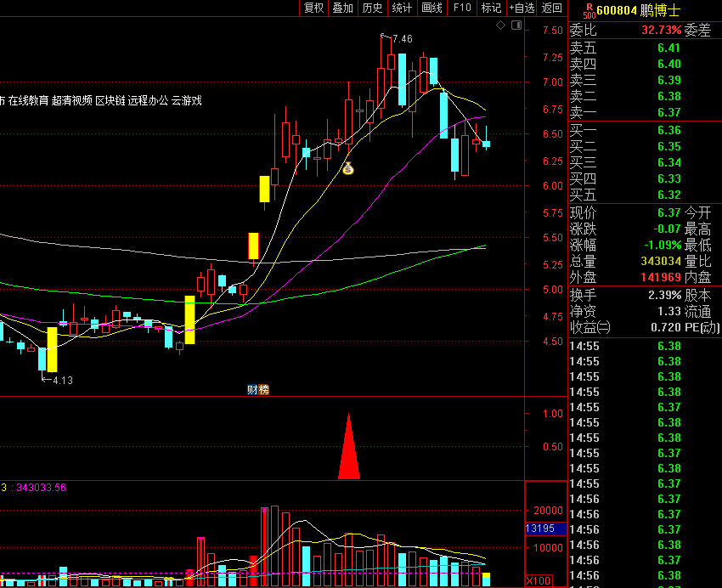Add the stock via +自选
The height and width of the screenshot is (588, 722).
coord(522,8)
